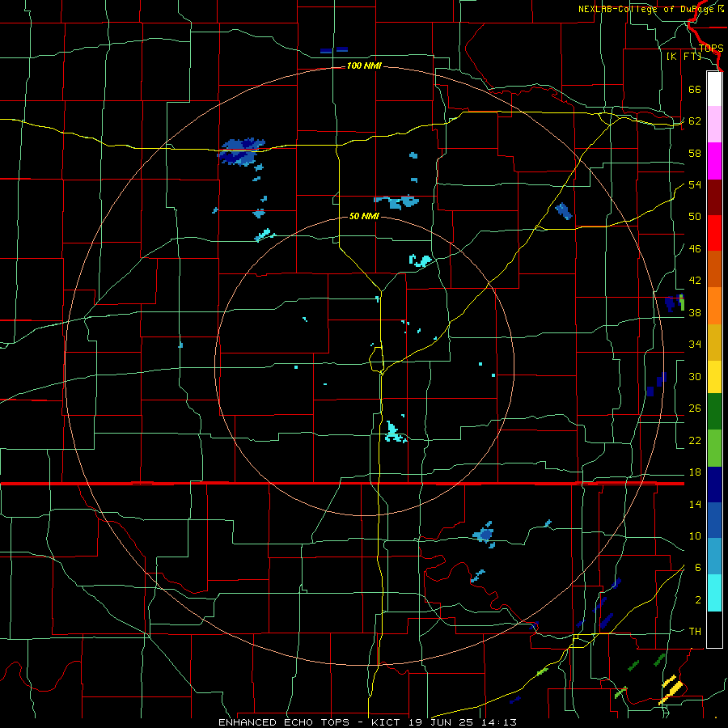Click the "2" scale value

coord(698,600)
